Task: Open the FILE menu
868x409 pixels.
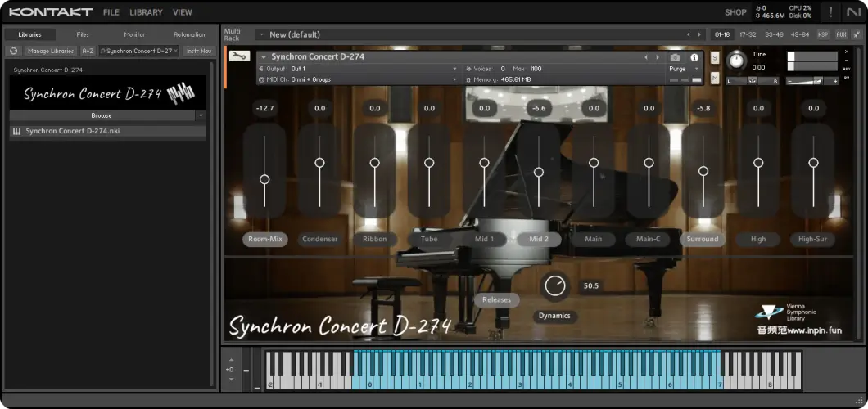Action: pos(111,12)
